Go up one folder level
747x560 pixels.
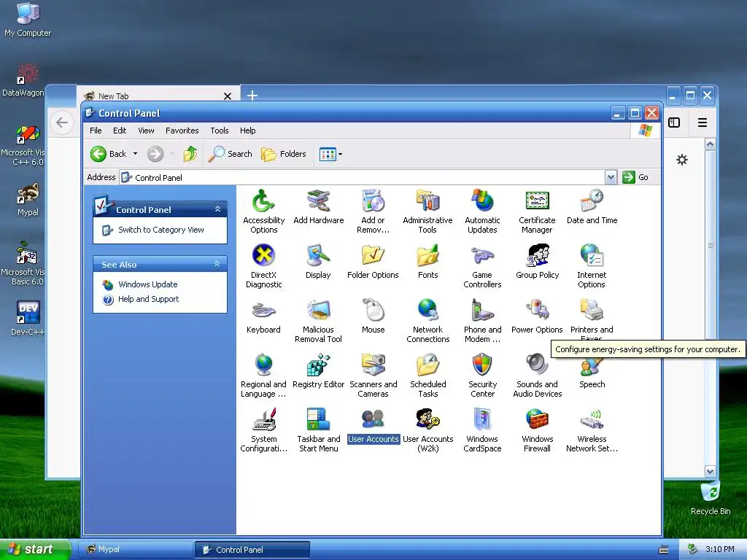pyautogui.click(x=190, y=154)
